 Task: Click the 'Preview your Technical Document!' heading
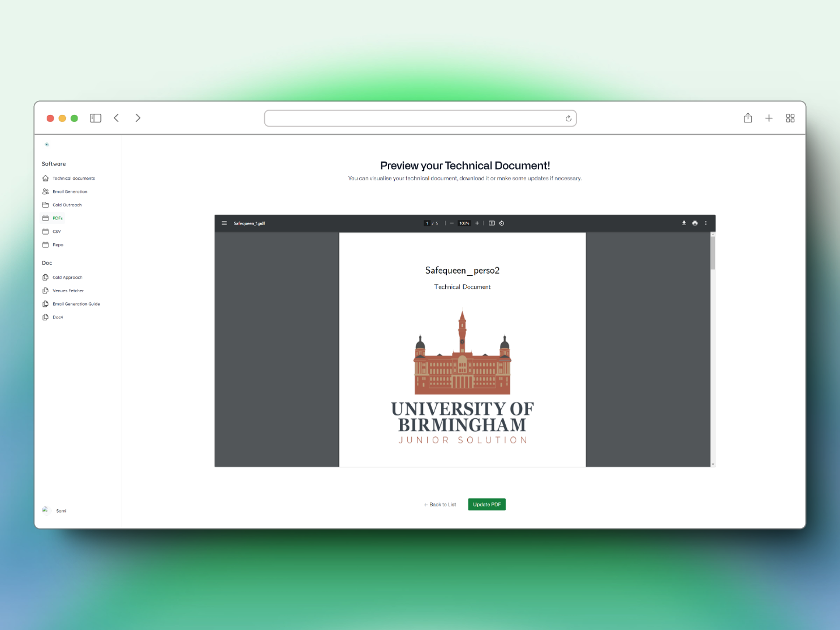[465, 166]
